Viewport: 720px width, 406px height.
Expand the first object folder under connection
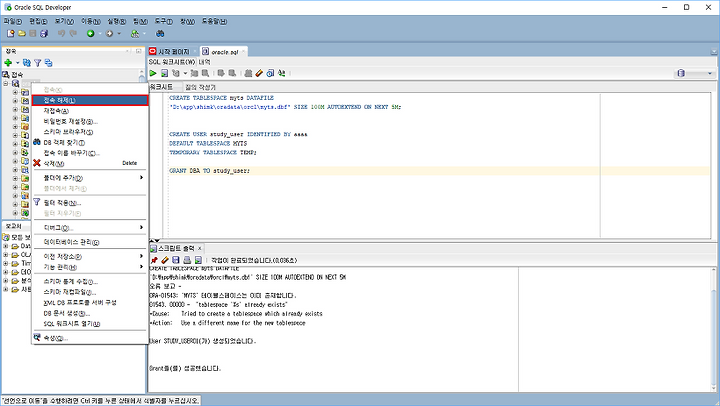[15, 92]
